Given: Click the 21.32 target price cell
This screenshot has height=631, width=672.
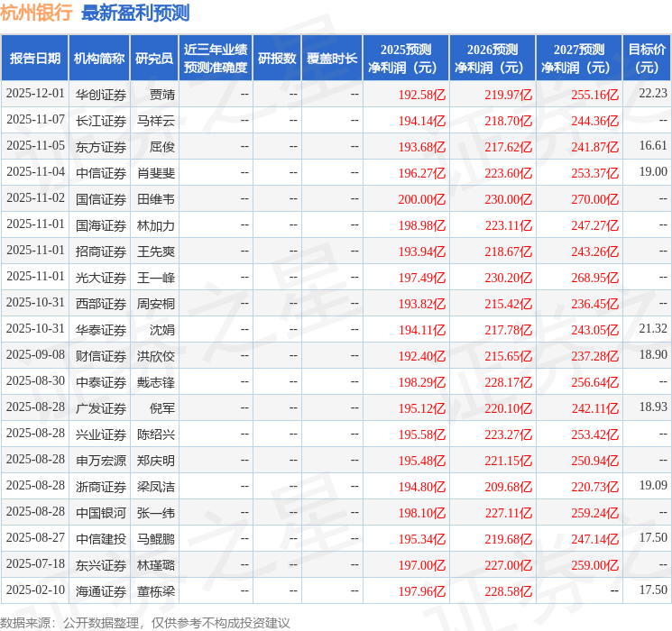Looking at the screenshot, I should pyautogui.click(x=653, y=329).
